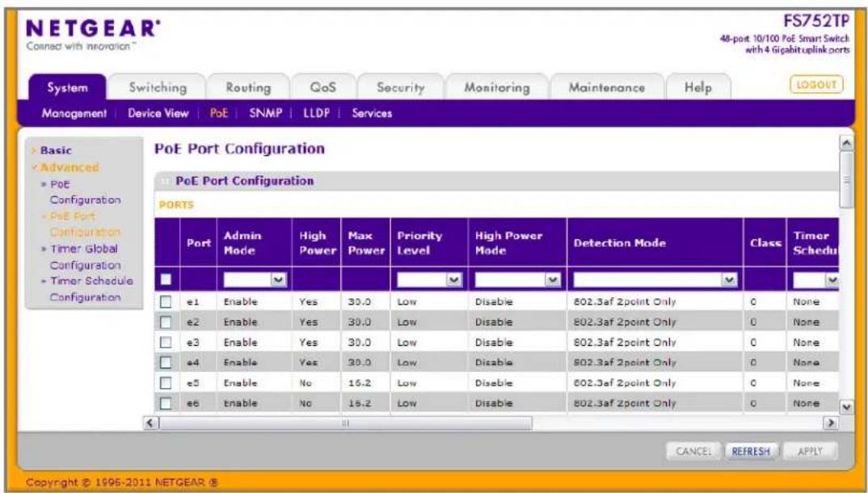Image resolution: width=868 pixels, height=493 pixels.
Task: Click the Max Power column header
Action: pos(366,242)
